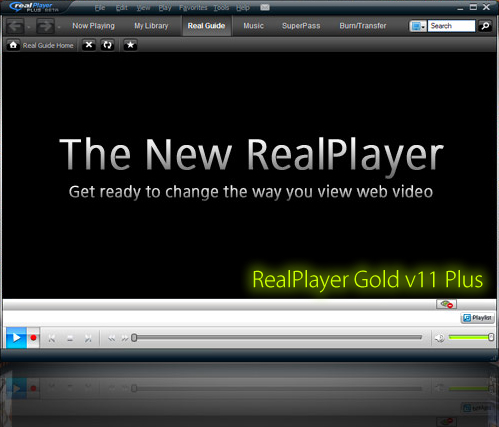
Task: Maximize the RealPlayer window
Action: [473, 7]
